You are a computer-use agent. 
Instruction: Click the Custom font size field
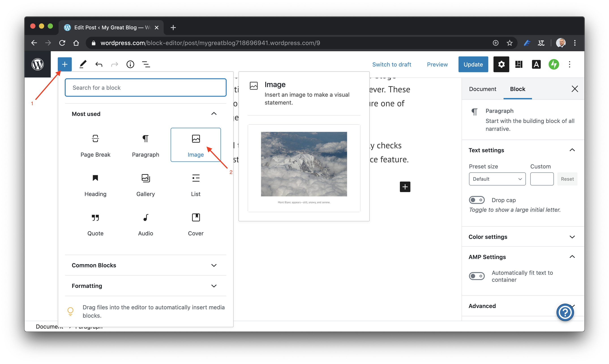coord(542,179)
